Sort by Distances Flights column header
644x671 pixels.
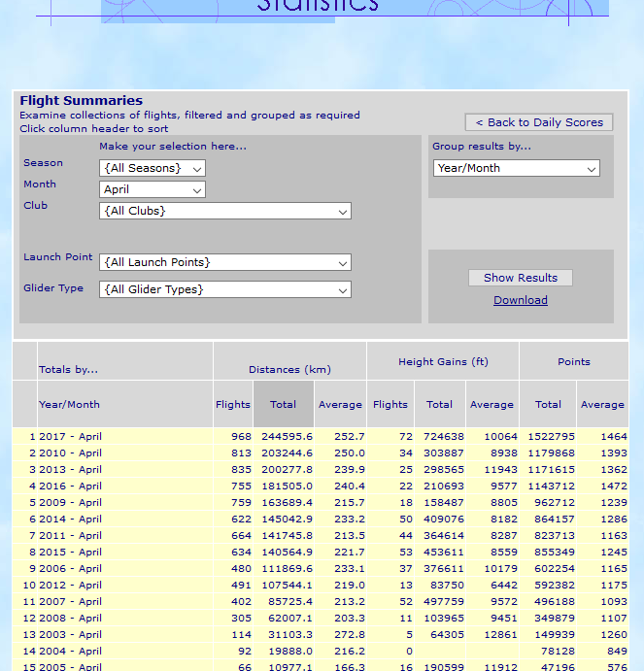[233, 405]
